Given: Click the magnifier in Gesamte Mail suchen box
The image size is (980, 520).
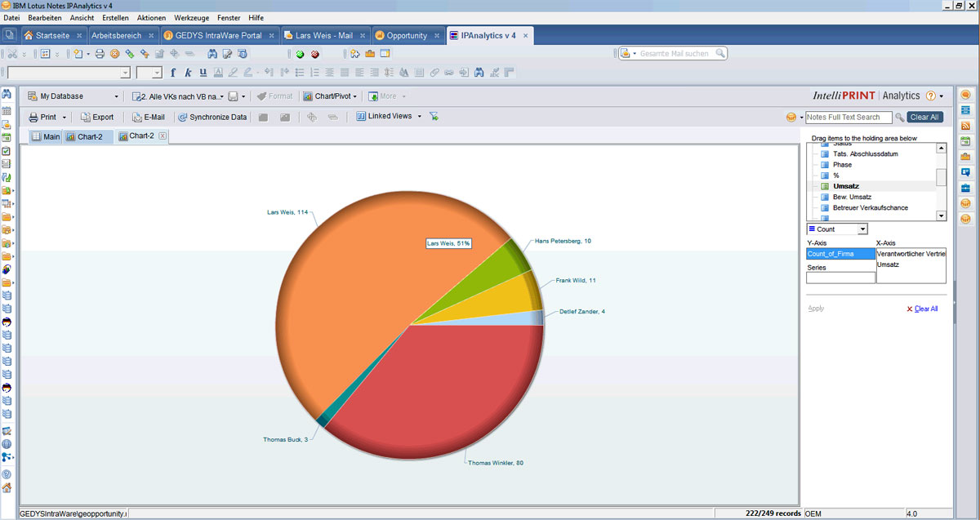Looking at the screenshot, I should [x=720, y=53].
